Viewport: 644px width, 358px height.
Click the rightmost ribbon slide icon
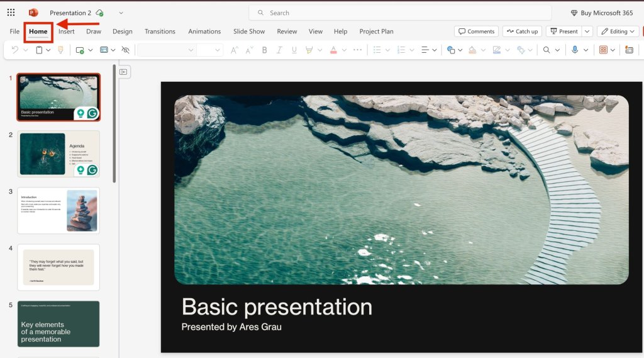point(629,50)
